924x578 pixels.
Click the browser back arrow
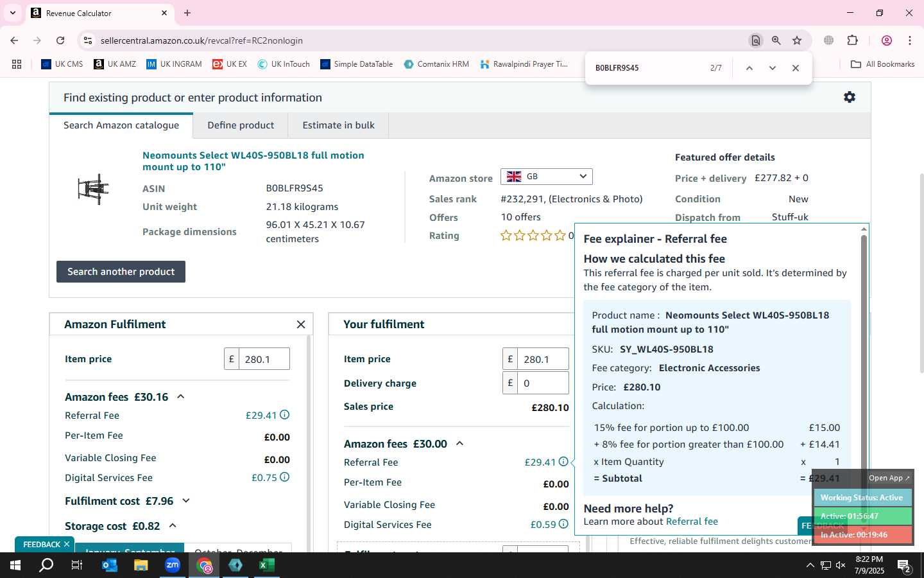coord(14,40)
